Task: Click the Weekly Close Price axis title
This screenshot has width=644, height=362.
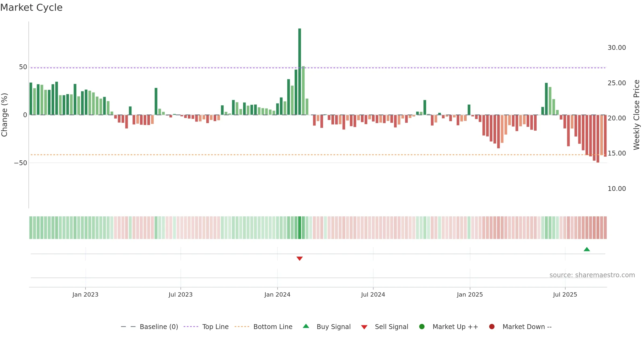Action: [x=636, y=115]
